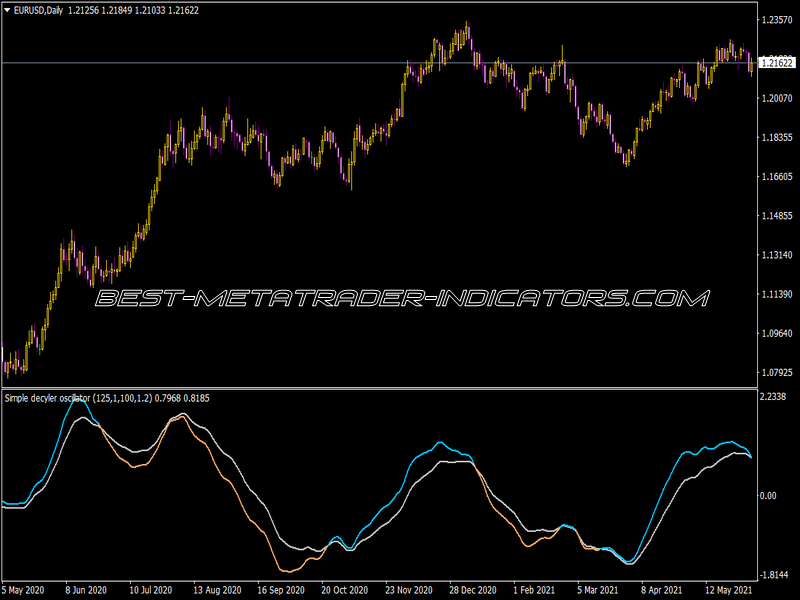Click the 1.16605 price axis label

point(777,177)
